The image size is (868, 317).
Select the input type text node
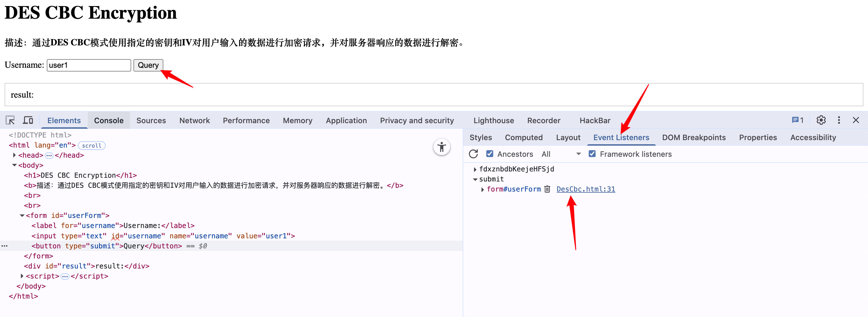pyautogui.click(x=163, y=236)
